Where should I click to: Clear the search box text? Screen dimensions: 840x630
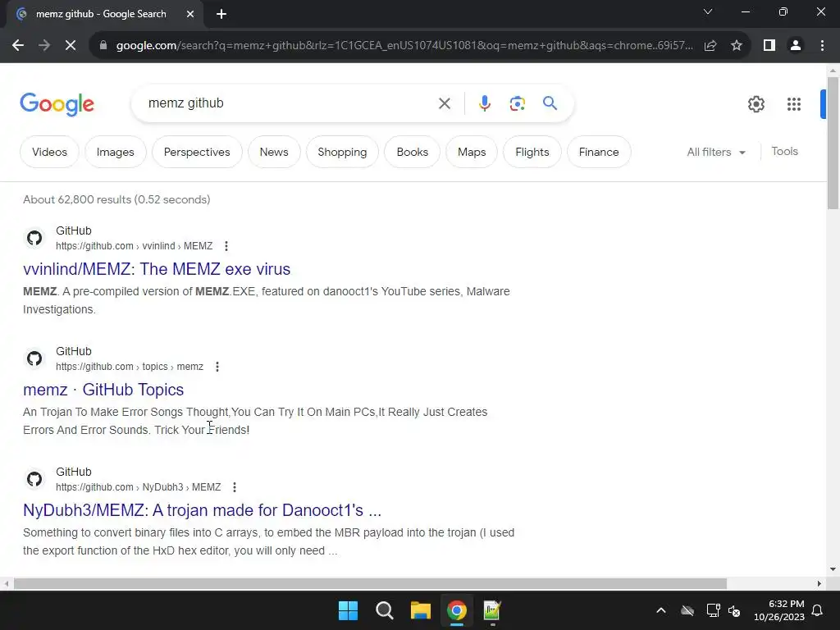coord(445,103)
